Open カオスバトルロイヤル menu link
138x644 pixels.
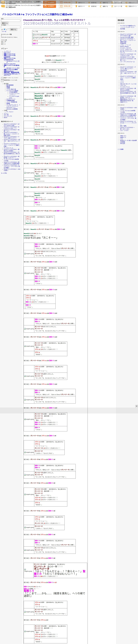[x=10, y=64]
